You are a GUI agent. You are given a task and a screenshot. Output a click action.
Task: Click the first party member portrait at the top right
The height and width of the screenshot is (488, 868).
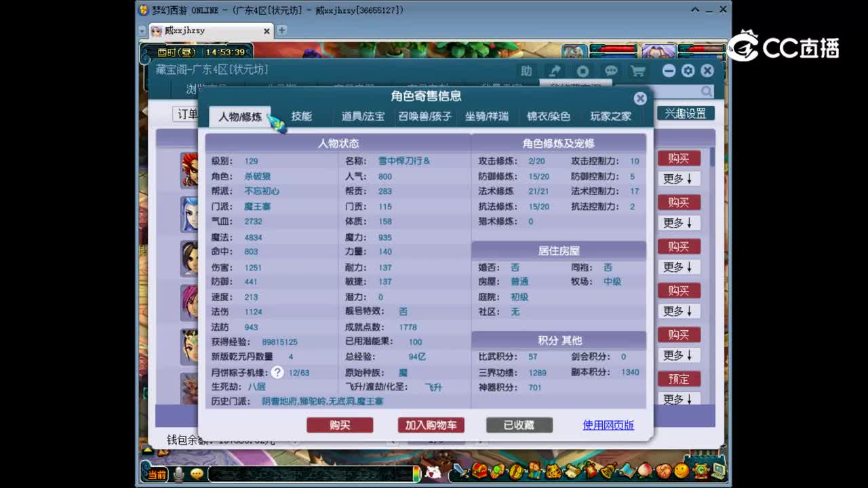tap(574, 52)
